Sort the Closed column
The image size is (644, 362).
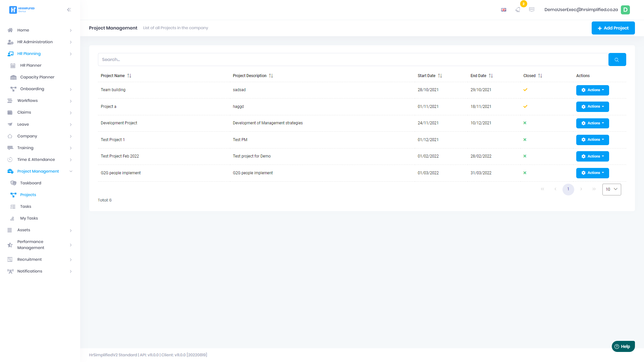tap(540, 76)
